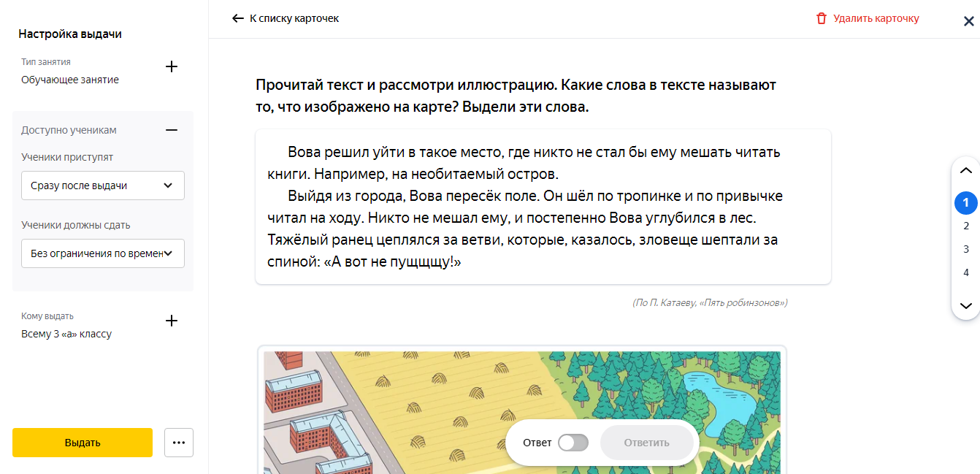The width and height of the screenshot is (980, 474).
Task: Select card number 1 in navigator
Action: click(966, 202)
